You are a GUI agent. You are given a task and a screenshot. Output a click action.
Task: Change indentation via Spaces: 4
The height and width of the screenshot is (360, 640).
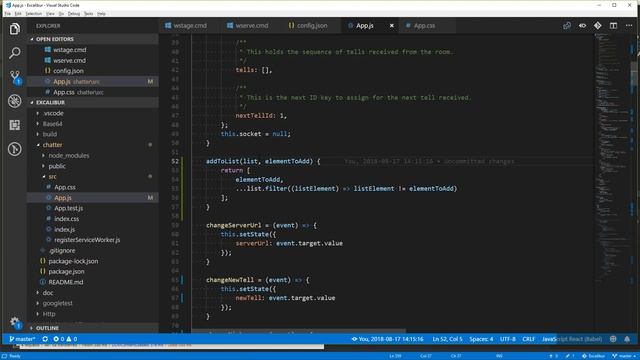pyautogui.click(x=481, y=339)
